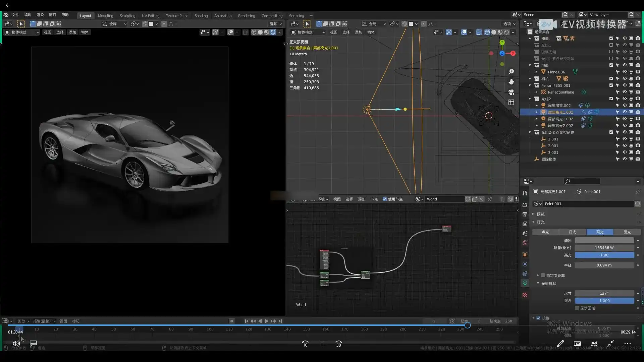This screenshot has height=362, width=644.
Task: Switch to the Shading workspace tab
Action: point(201,16)
